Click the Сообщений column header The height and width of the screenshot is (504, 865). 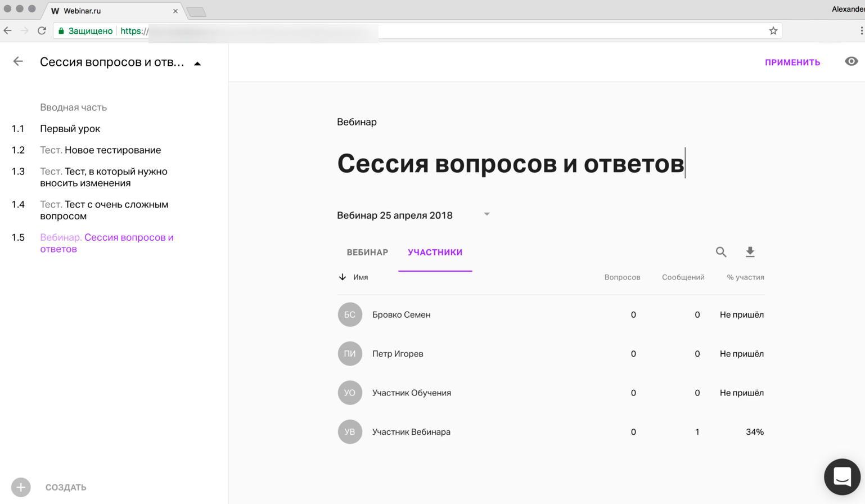(683, 277)
